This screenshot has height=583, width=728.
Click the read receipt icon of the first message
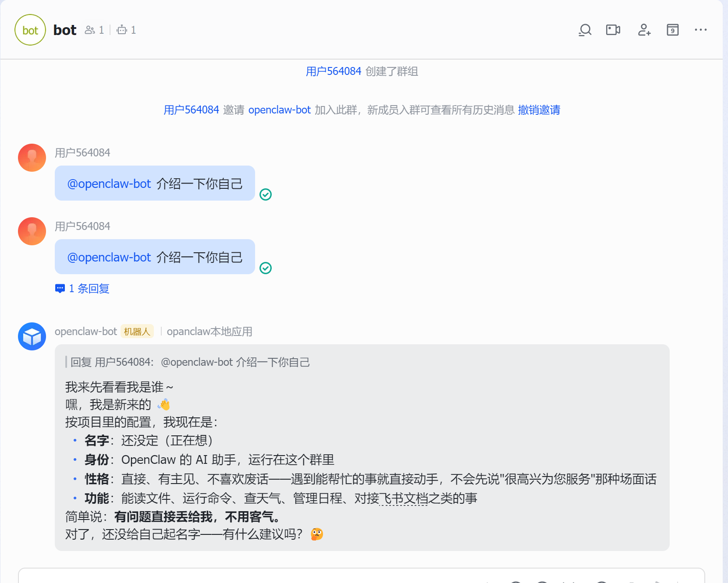(x=266, y=194)
